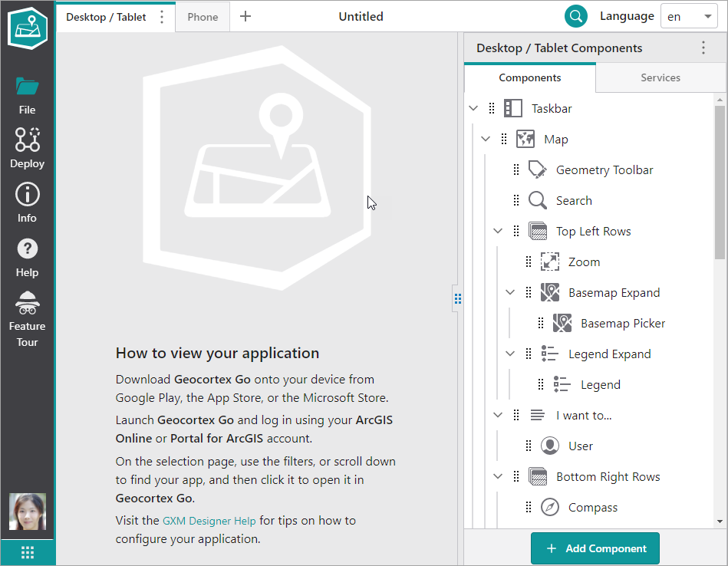The height and width of the screenshot is (566, 728).
Task: Collapse the I want to... node
Action: (498, 415)
